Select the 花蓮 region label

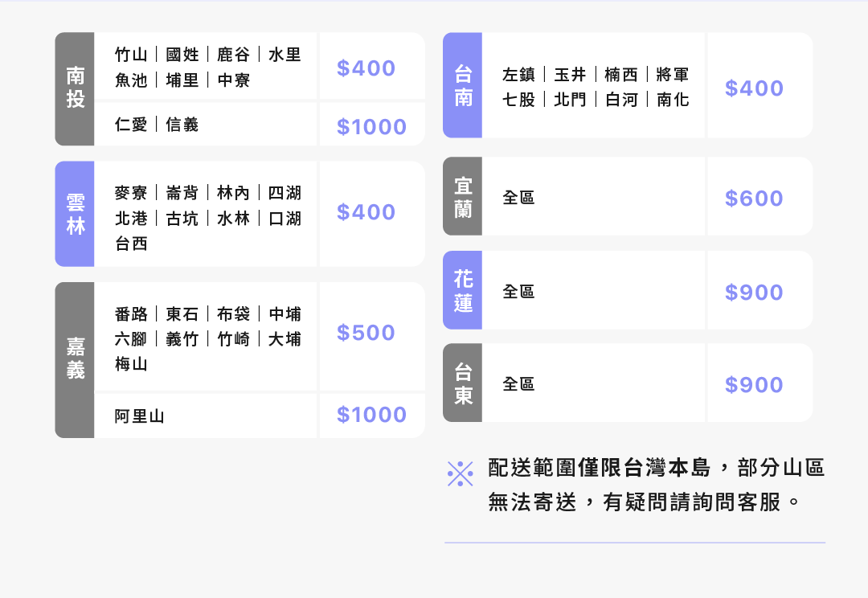463,291
